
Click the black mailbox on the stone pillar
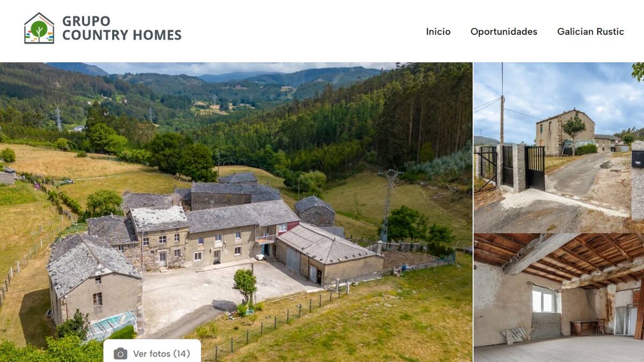coord(638,159)
